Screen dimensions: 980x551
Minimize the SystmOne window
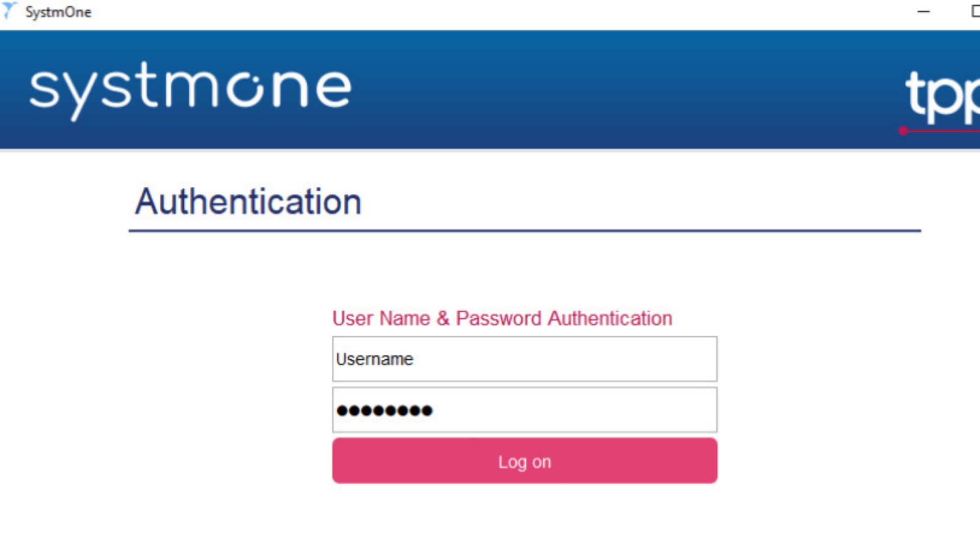923,11
